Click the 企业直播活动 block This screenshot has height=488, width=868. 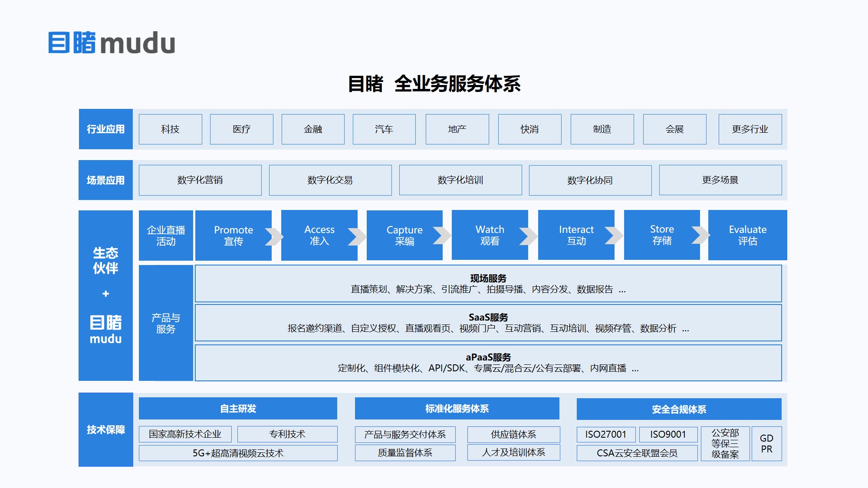pos(166,236)
